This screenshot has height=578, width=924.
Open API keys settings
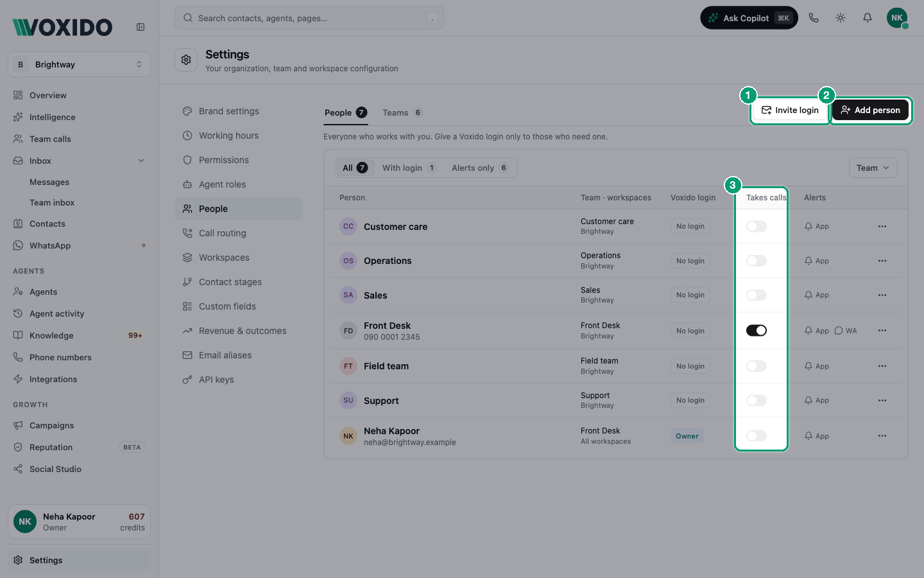(x=239, y=380)
